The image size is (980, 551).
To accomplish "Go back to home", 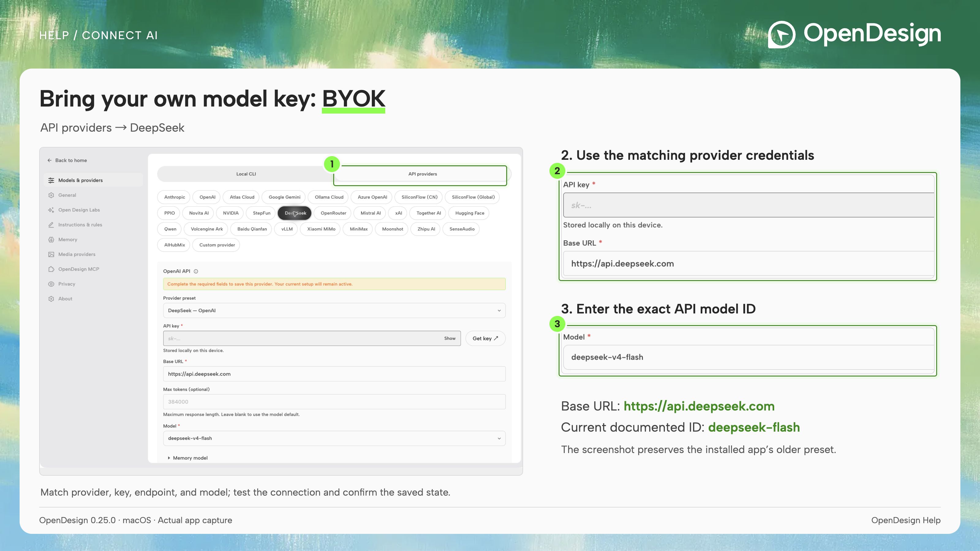I will click(x=67, y=160).
